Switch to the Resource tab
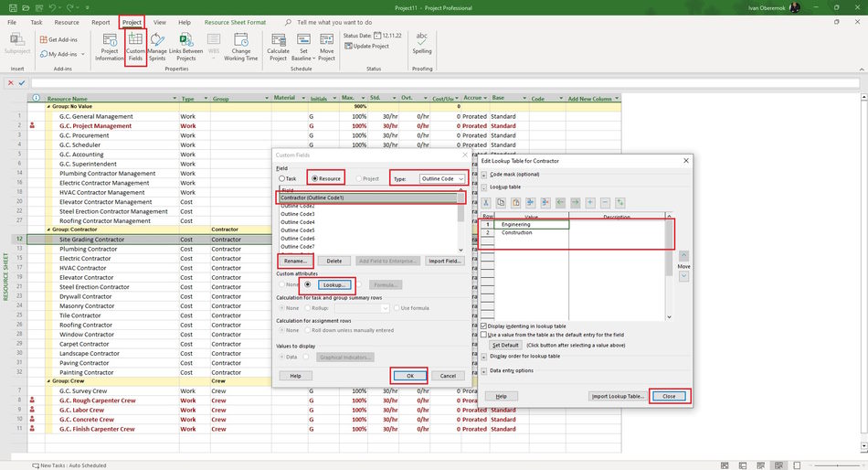868x470 pixels. [67, 22]
